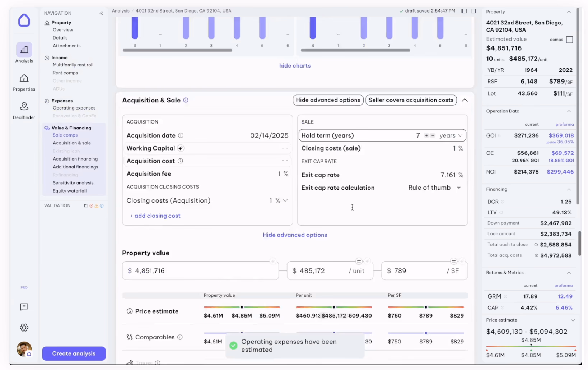Image resolution: width=588 pixels, height=370 pixels.
Task: Click the Price estimate dollar icon
Action: click(130, 311)
